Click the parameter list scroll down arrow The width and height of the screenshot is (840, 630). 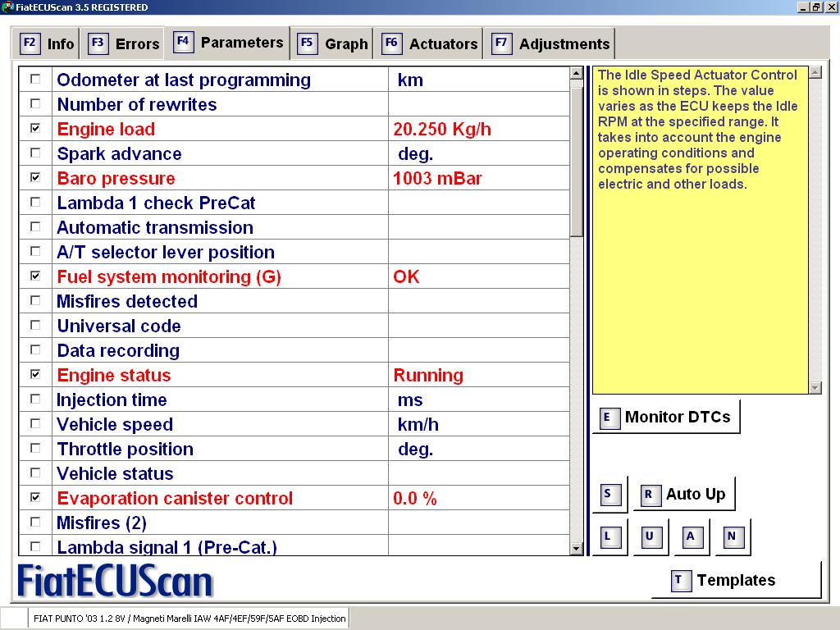click(x=577, y=548)
